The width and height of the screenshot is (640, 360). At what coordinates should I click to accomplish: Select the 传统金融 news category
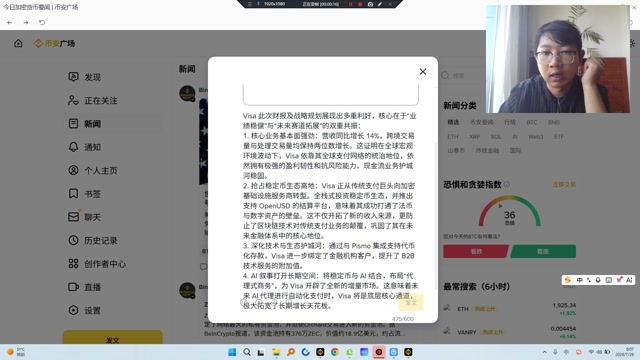[x=487, y=151]
